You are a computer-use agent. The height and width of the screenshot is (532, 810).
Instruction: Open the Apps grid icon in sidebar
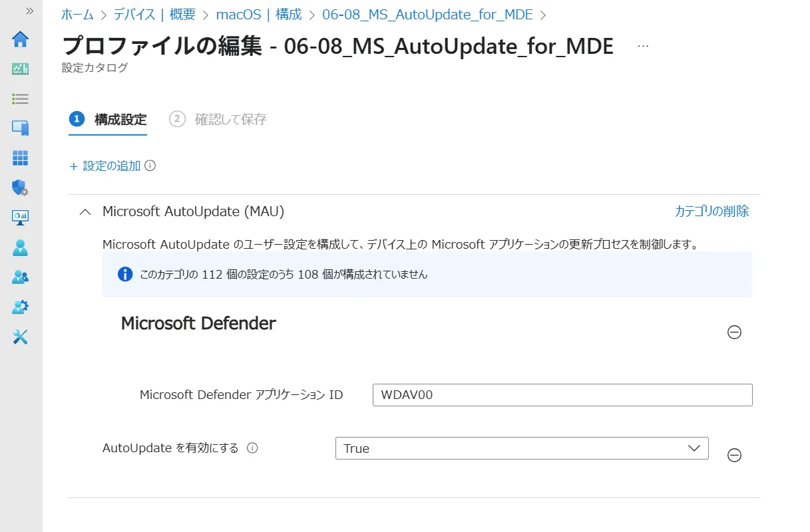click(x=21, y=158)
